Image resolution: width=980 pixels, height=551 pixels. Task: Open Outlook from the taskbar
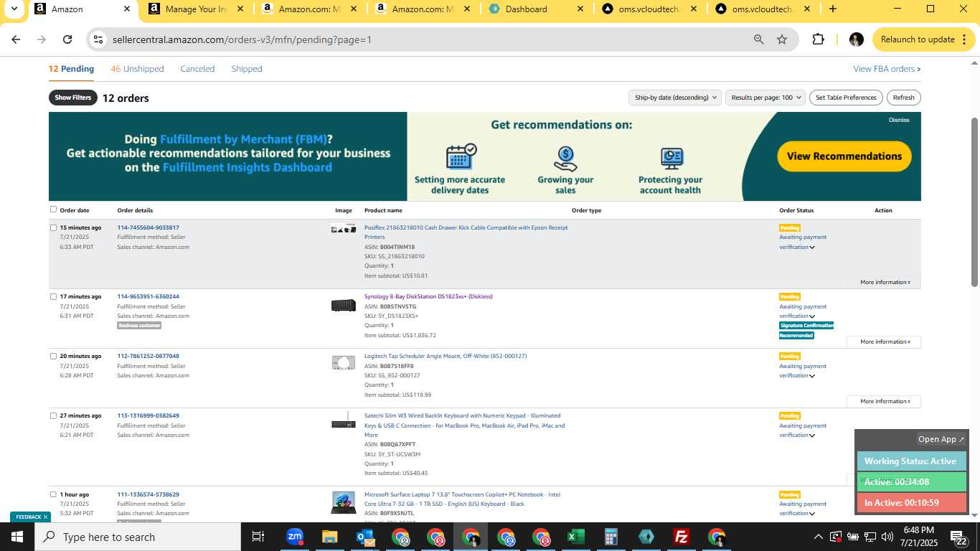tap(364, 537)
